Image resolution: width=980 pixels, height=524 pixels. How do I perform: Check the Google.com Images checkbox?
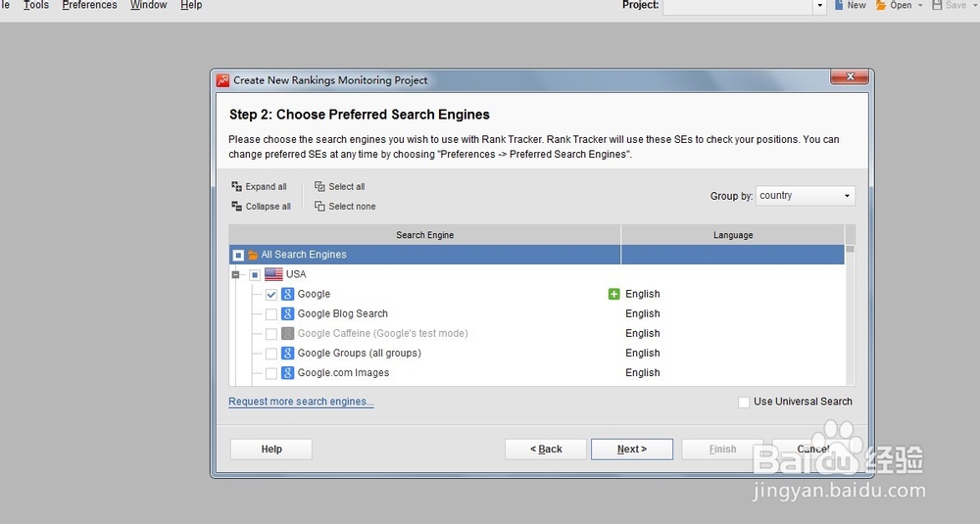point(271,373)
